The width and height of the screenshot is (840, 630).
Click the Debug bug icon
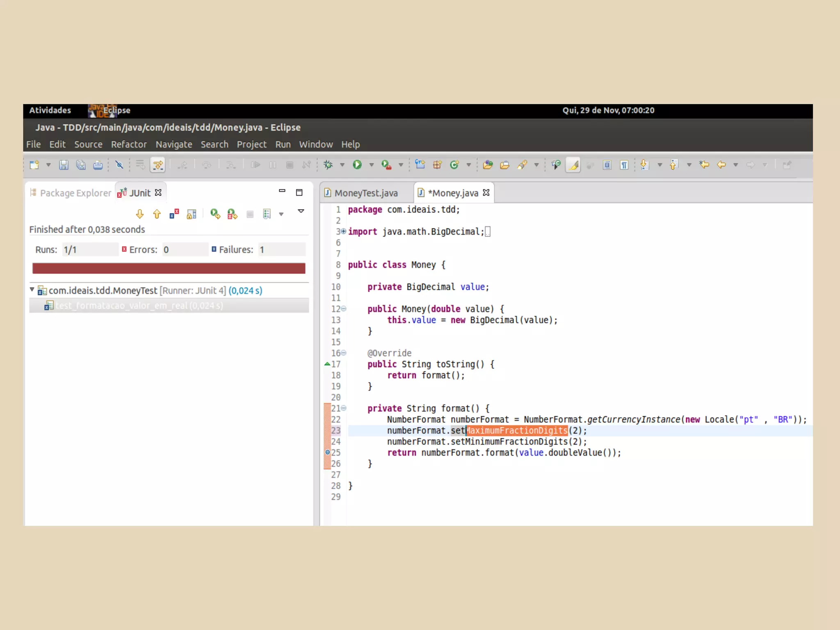[x=328, y=165]
